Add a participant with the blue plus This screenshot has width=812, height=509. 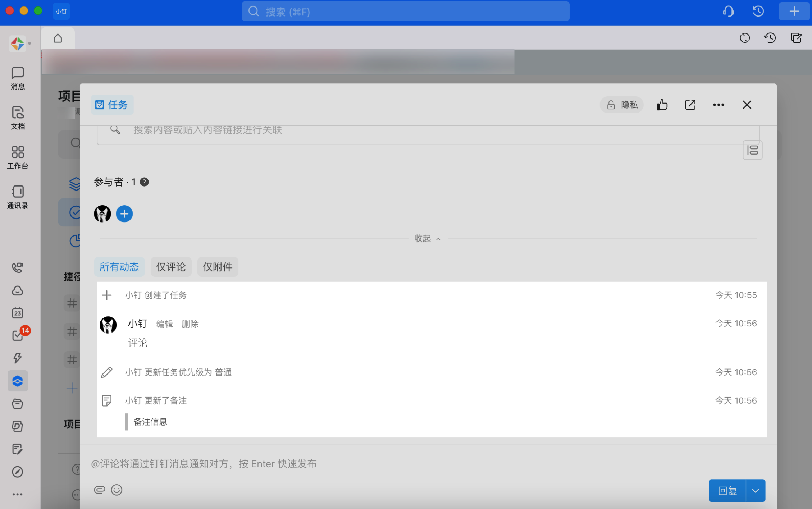pos(124,214)
